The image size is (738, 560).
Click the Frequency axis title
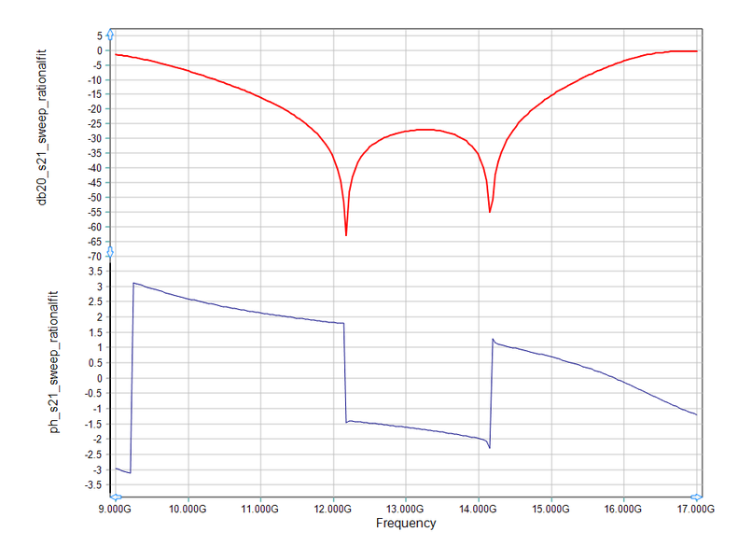(x=406, y=523)
